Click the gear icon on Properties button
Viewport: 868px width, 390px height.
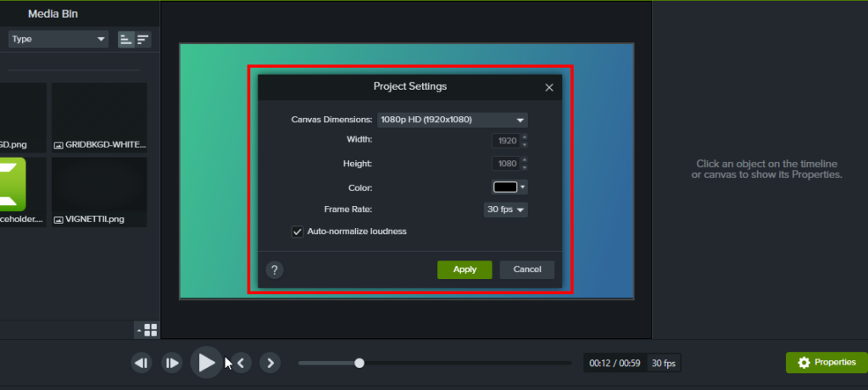(804, 362)
